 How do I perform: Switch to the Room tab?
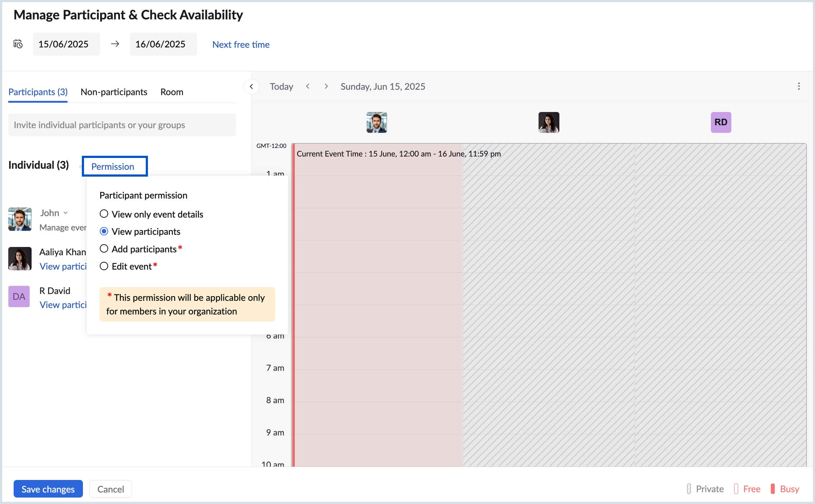point(172,92)
